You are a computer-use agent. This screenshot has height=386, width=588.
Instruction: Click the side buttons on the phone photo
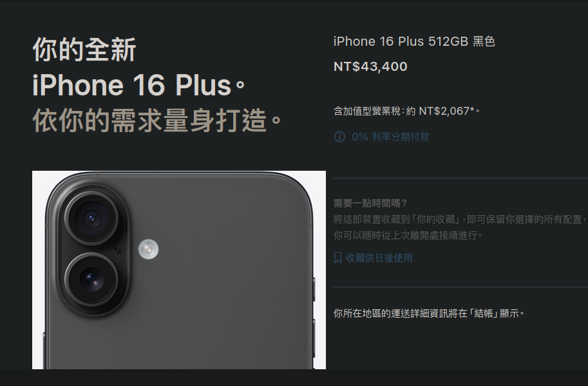[314, 317]
